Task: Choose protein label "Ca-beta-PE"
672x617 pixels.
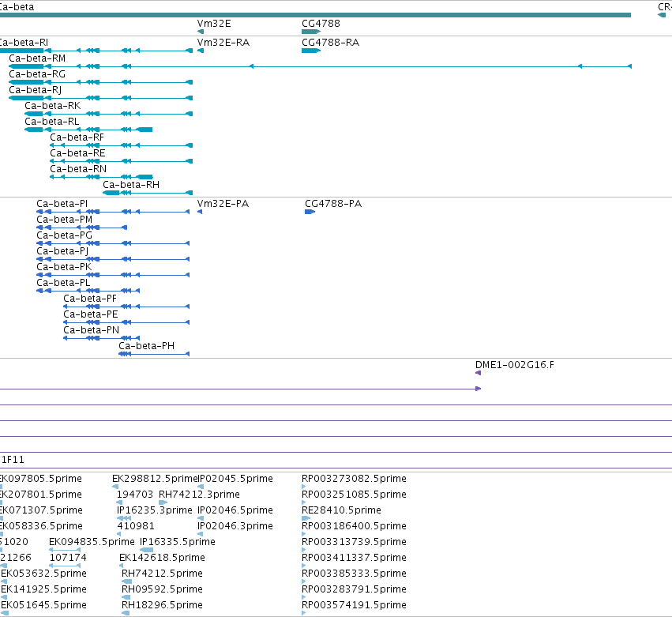Action: [x=91, y=314]
